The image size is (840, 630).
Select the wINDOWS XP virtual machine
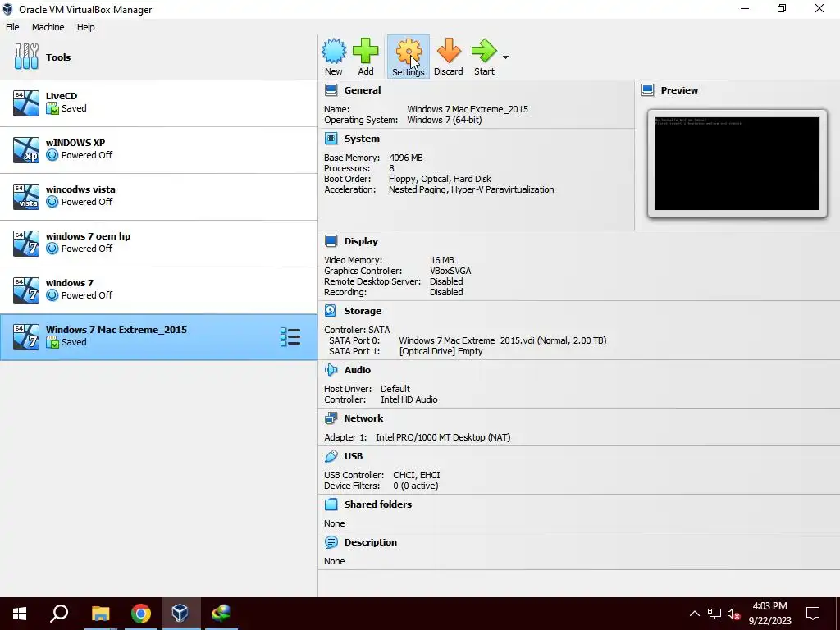click(158, 149)
